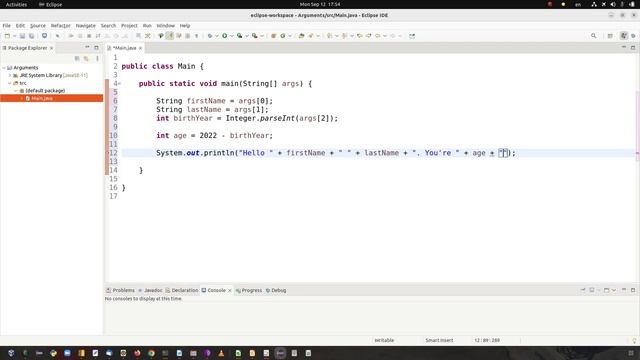Select the Java perspective button

tap(624, 36)
